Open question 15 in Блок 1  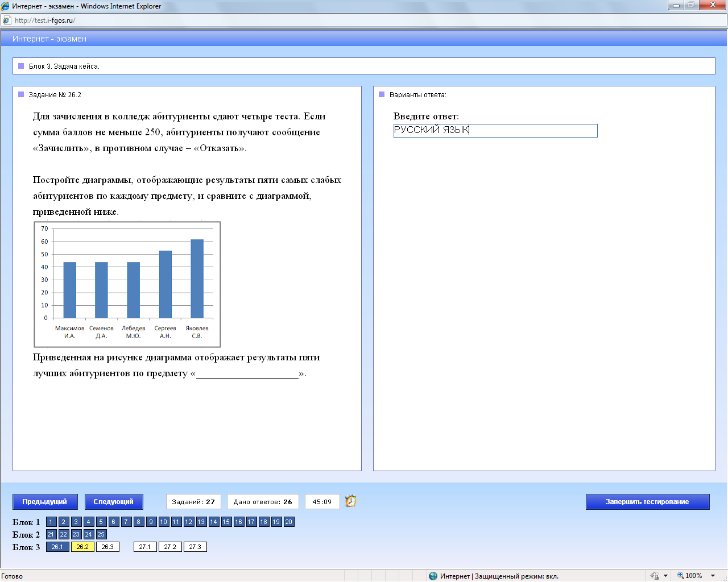(226, 522)
